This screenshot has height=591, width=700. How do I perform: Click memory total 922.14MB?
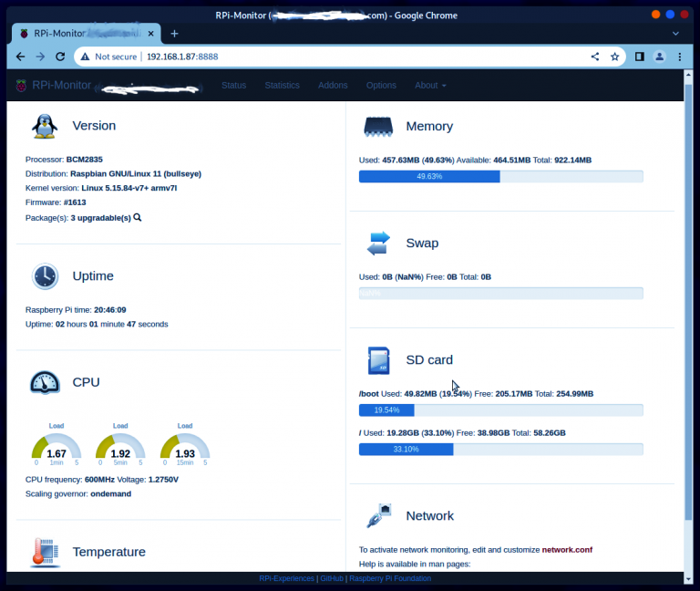pos(572,161)
